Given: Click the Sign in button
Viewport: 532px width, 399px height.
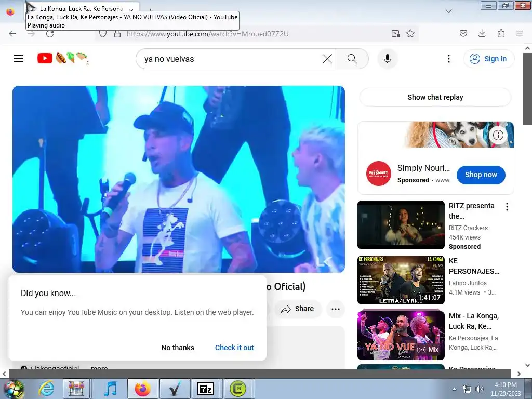Looking at the screenshot, I should click(x=488, y=59).
